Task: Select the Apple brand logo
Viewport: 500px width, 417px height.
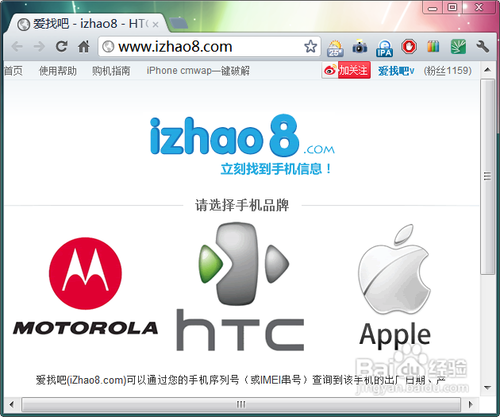Action: pyautogui.click(x=395, y=286)
